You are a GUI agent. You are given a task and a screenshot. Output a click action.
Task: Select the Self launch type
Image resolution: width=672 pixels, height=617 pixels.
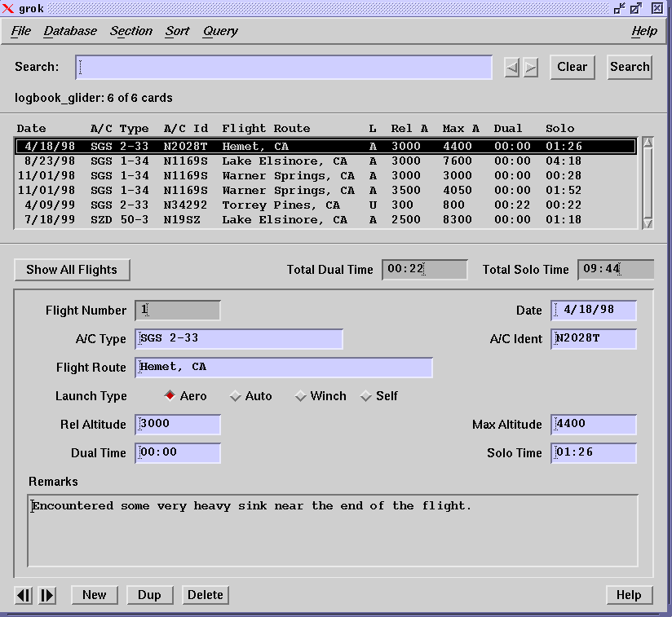(379, 396)
